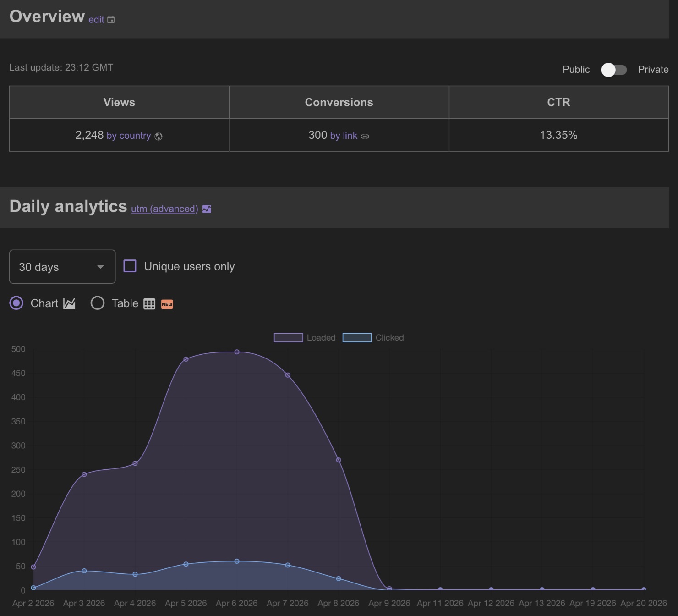This screenshot has width=678, height=616.
Task: Open views by country link
Action: click(129, 136)
